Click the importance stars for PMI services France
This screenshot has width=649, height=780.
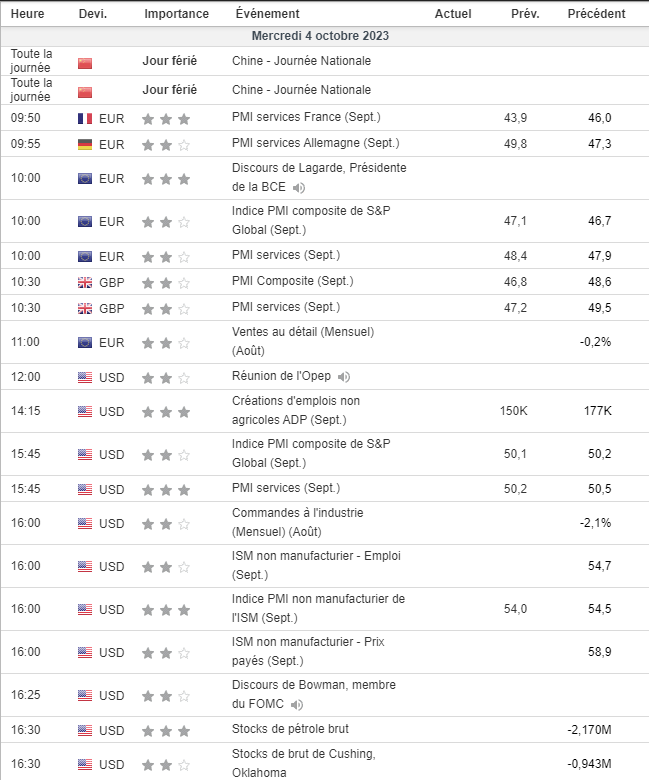coord(165,118)
